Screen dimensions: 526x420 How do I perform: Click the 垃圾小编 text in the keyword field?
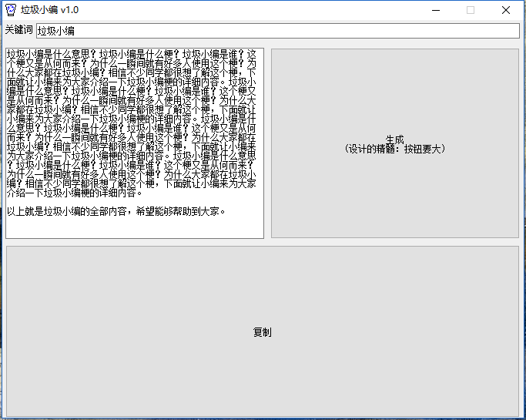56,32
